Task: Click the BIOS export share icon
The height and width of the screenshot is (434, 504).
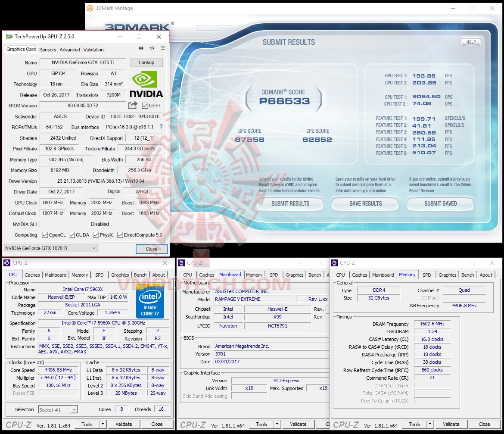Action: [133, 105]
